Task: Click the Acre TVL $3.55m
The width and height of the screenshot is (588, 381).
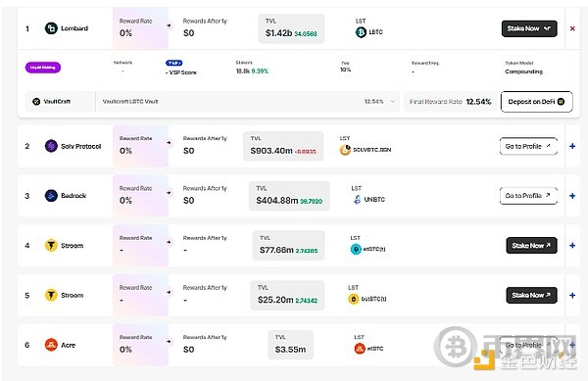Action: coord(290,345)
